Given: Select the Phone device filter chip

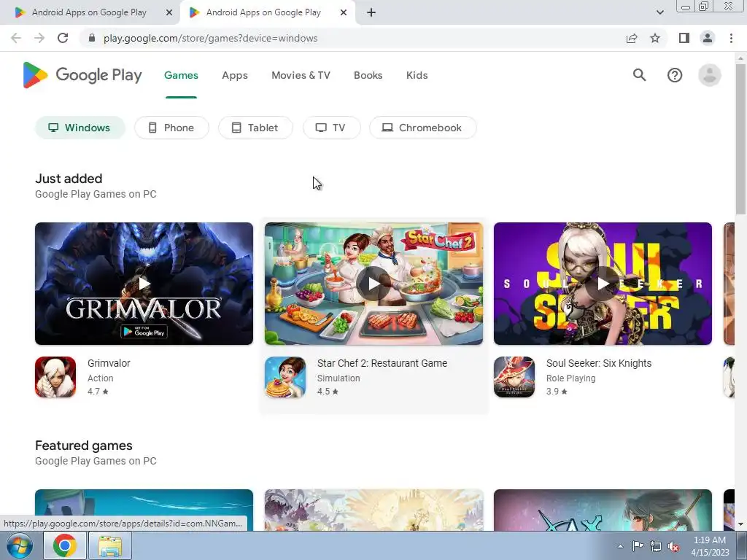Looking at the screenshot, I should click(171, 128).
